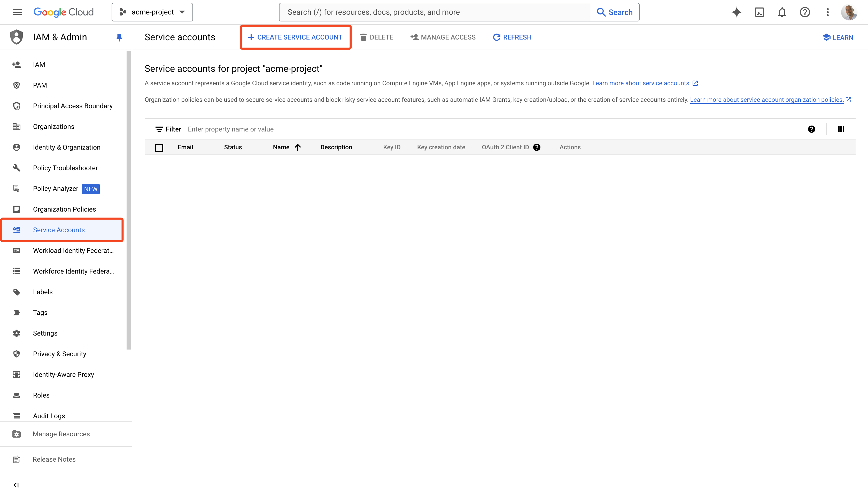The width and height of the screenshot is (868, 497).
Task: Sort by Status column header
Action: pos(233,147)
